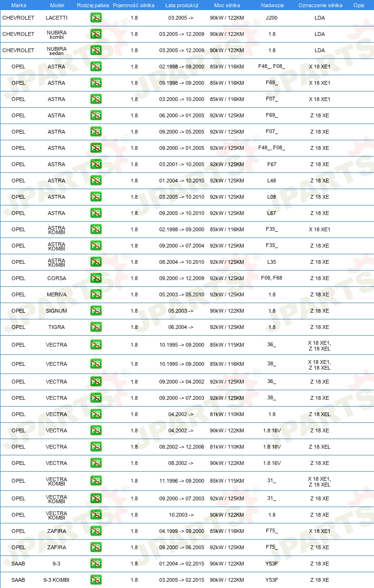This screenshot has width=374, height=588.
Task: Click the '03.2005 -> 02.2015' date cell
Action: (x=182, y=580)
